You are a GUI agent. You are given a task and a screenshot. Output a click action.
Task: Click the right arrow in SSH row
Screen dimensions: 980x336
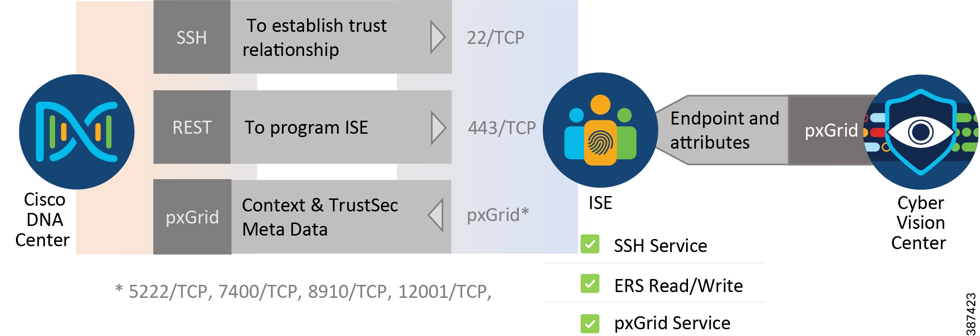point(437,37)
